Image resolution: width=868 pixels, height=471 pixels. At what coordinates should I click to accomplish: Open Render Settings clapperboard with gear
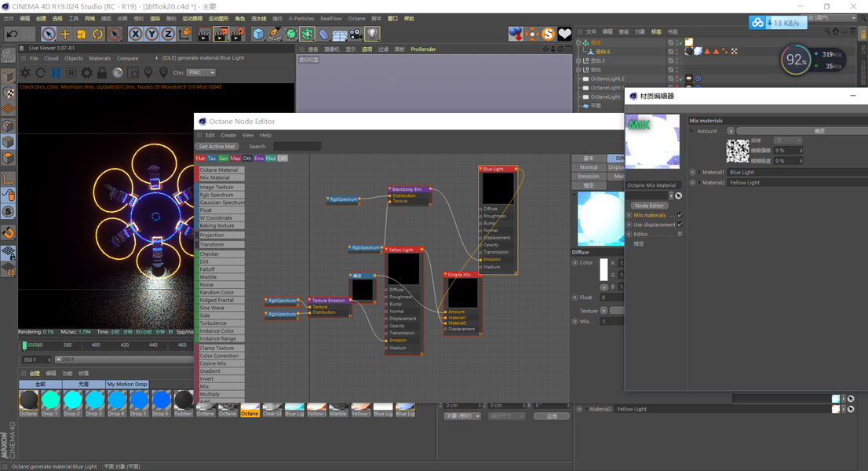(x=238, y=35)
